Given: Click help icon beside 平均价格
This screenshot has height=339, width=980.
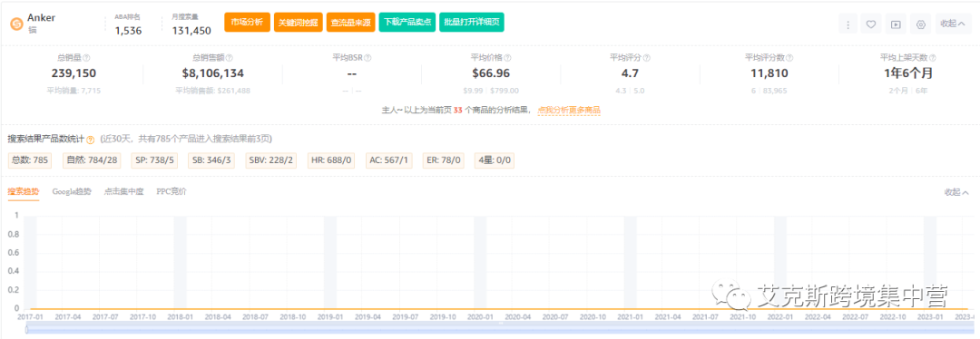Looking at the screenshot, I should [508, 57].
